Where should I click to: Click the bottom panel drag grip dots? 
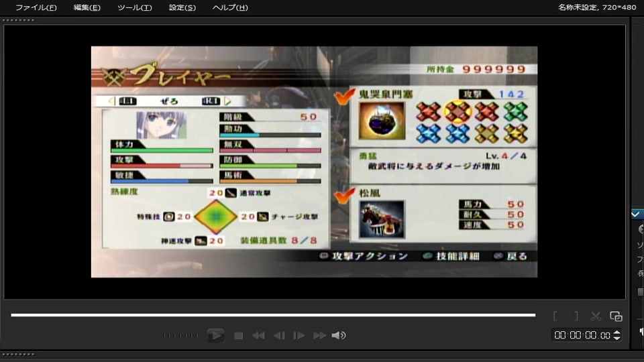pyautogui.click(x=19, y=354)
